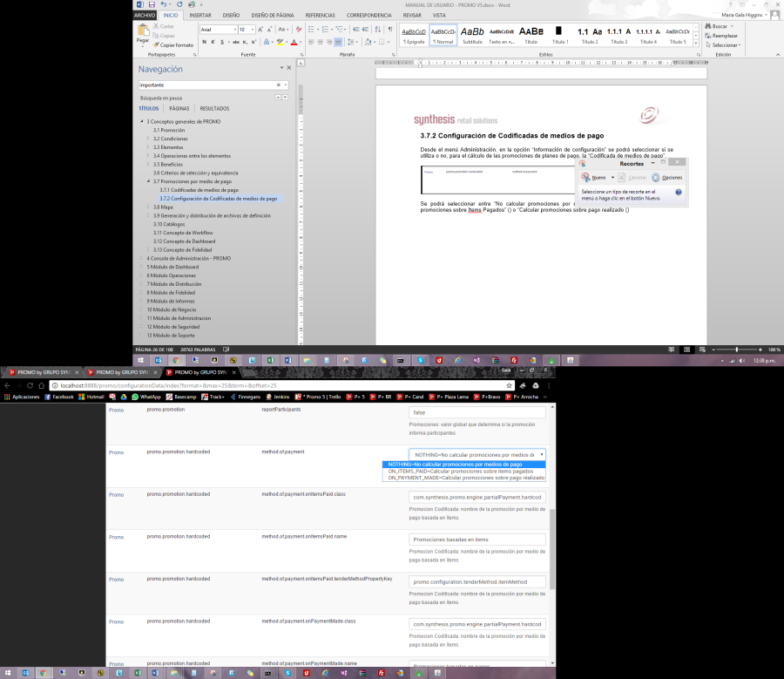Clear all formatting eraser icon

[299, 30]
